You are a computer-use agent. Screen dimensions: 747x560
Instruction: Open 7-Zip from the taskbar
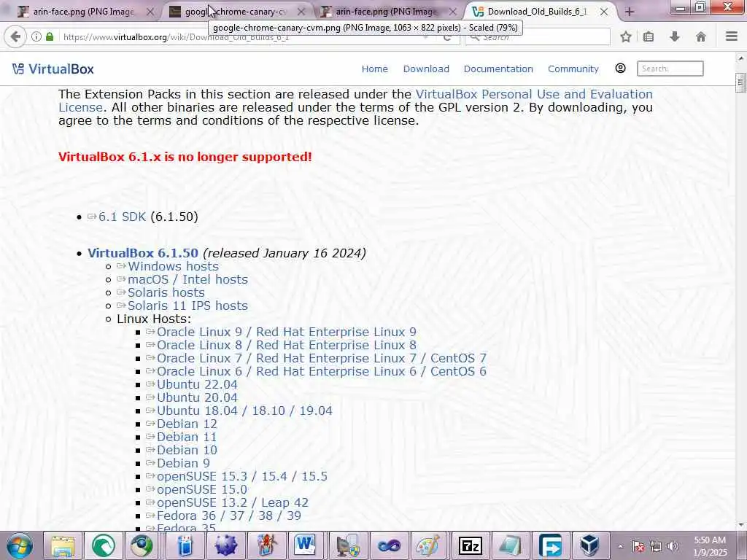point(471,545)
